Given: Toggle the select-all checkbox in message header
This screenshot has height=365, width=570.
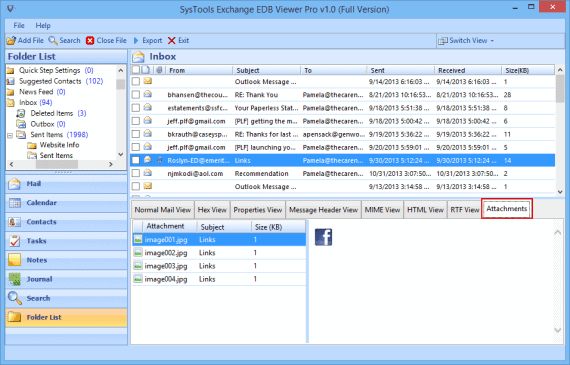Looking at the screenshot, I should (x=136, y=69).
